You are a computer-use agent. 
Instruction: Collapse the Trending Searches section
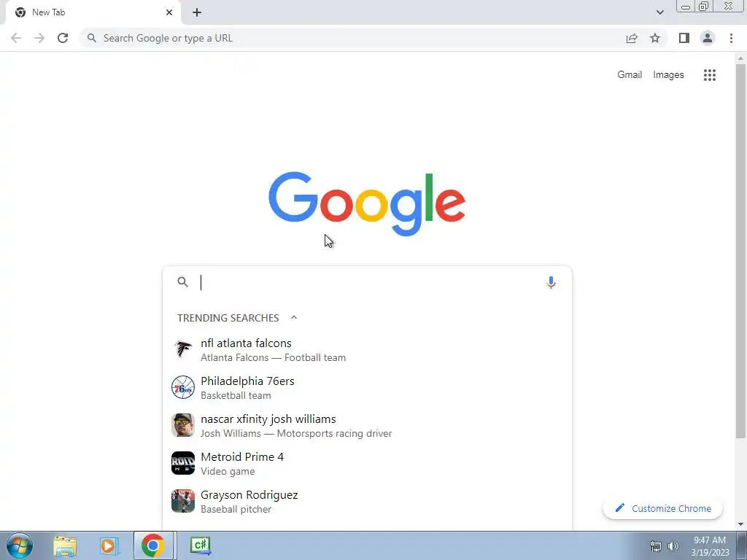coord(294,318)
